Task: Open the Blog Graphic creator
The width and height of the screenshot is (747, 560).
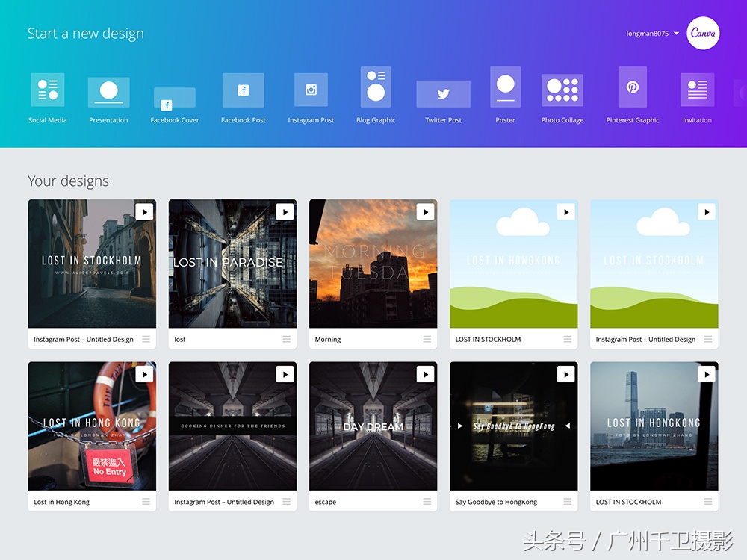Action: click(375, 88)
